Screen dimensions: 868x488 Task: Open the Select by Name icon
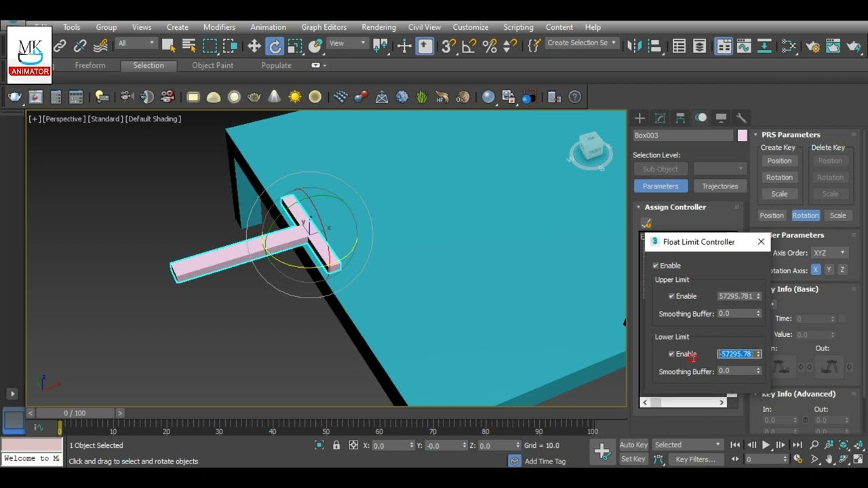point(189,46)
